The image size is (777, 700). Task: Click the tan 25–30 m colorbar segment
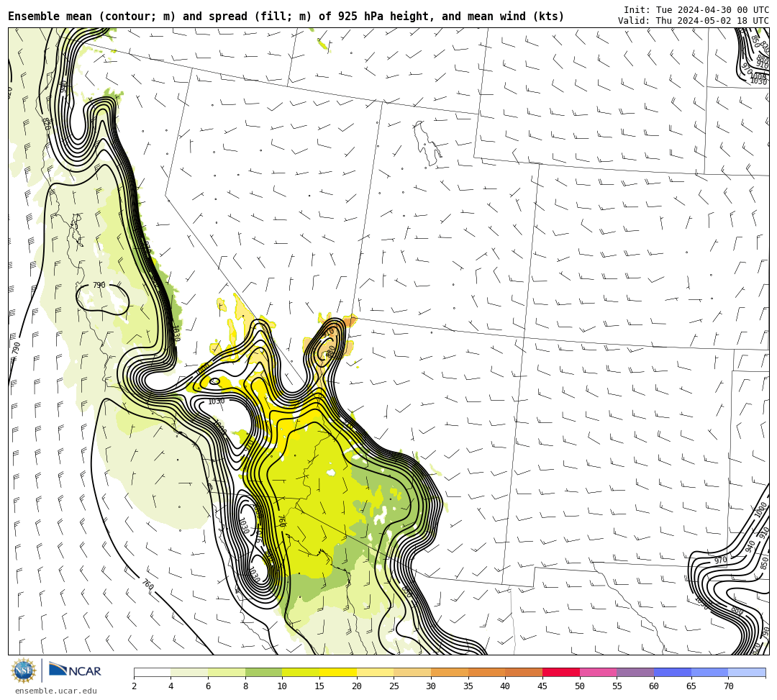point(412,672)
